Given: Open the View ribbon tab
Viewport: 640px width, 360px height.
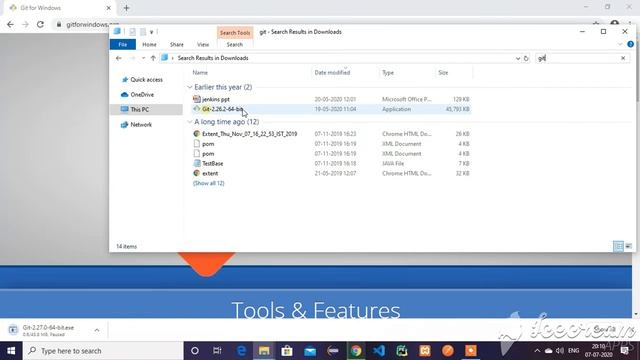Looking at the screenshot, I should [x=203, y=44].
